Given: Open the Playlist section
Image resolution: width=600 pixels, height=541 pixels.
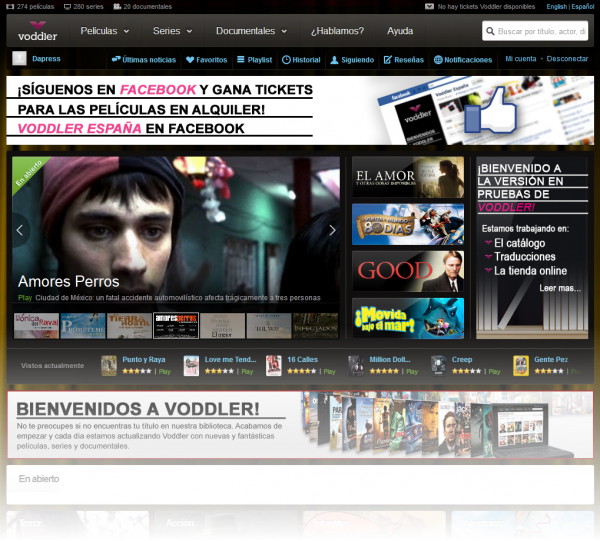Looking at the screenshot, I should coord(254,60).
